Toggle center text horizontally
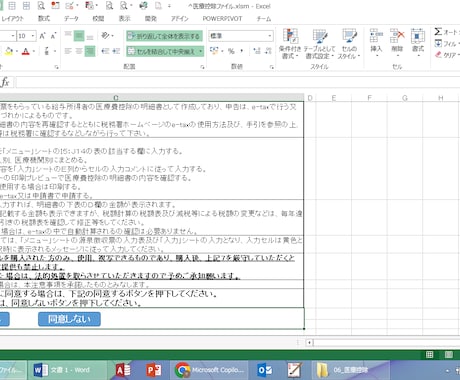 click(79, 51)
